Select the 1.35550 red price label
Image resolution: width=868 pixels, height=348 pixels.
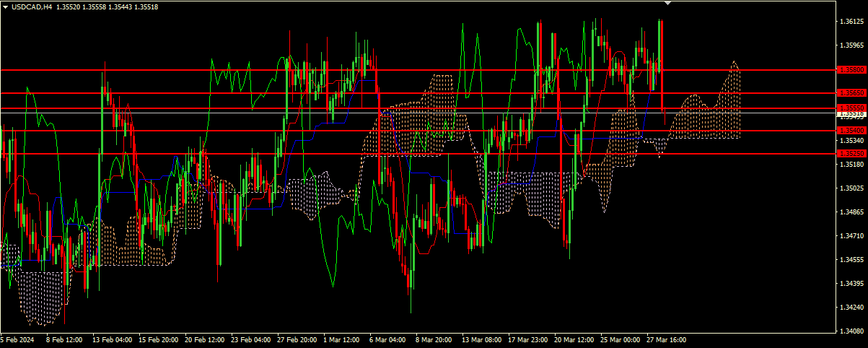pyautogui.click(x=851, y=108)
